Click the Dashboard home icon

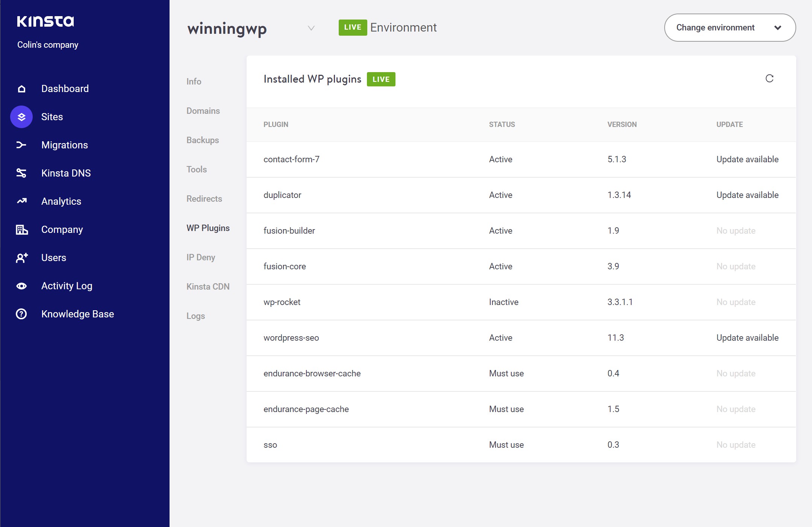[21, 89]
